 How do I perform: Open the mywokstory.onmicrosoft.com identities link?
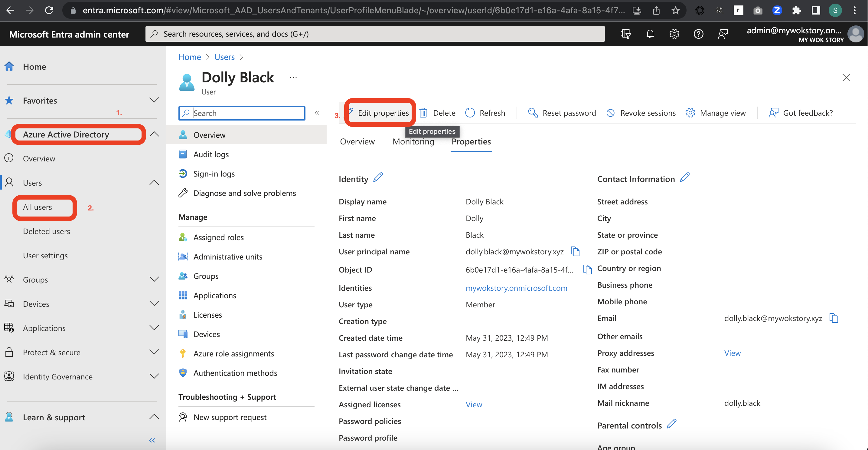(x=516, y=288)
